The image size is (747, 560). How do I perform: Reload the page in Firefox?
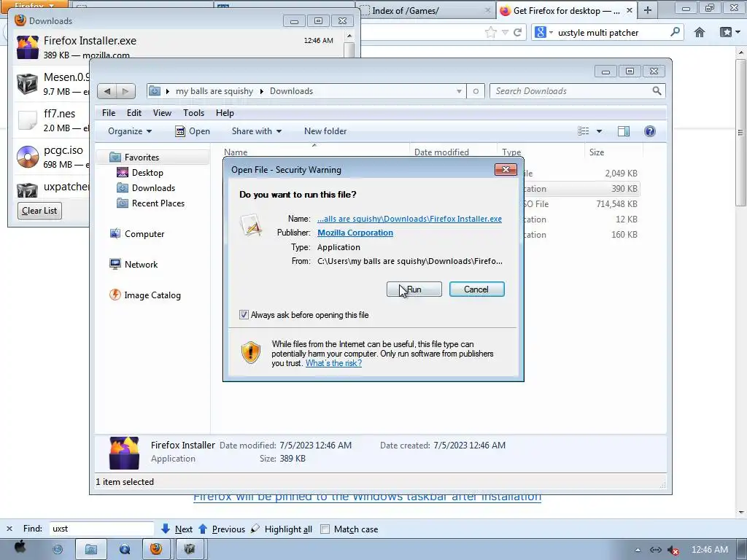517,32
